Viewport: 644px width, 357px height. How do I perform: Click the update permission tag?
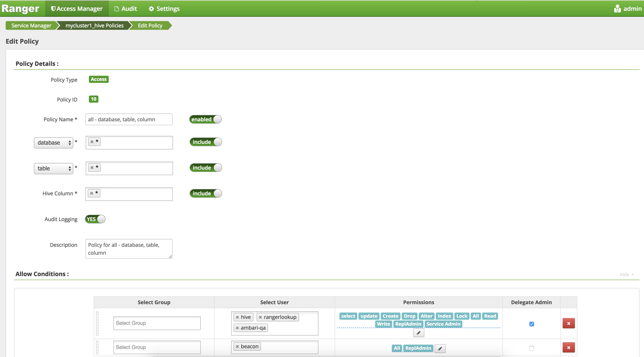click(369, 316)
